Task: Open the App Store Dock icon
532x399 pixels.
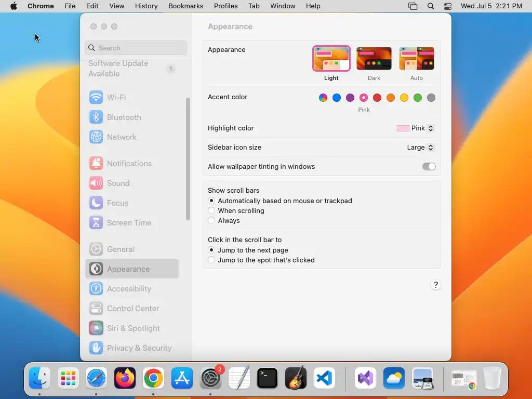Action: point(182,378)
